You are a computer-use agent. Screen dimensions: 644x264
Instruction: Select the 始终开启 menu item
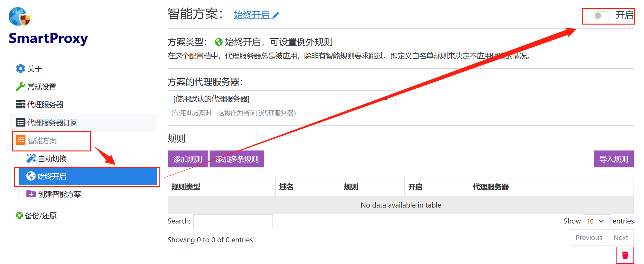(x=88, y=176)
